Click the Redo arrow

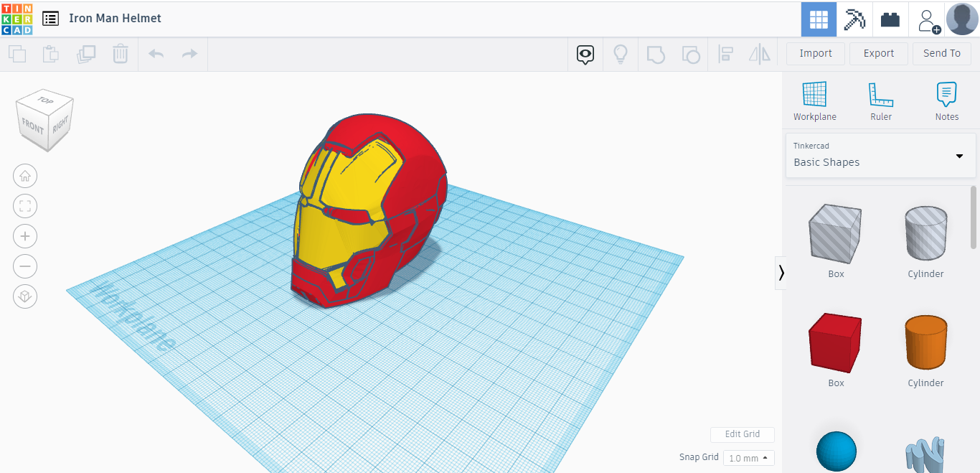(x=189, y=54)
